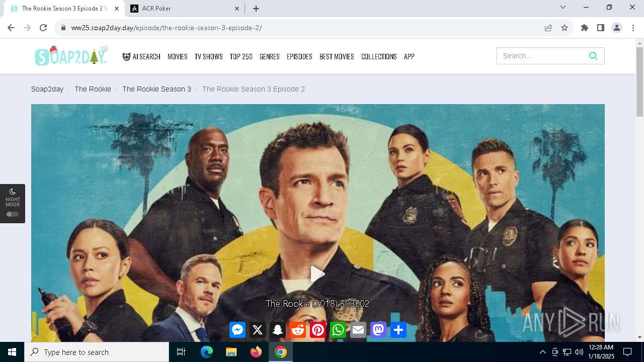Open volume control in tray
644x362 pixels.
pyautogui.click(x=579, y=352)
